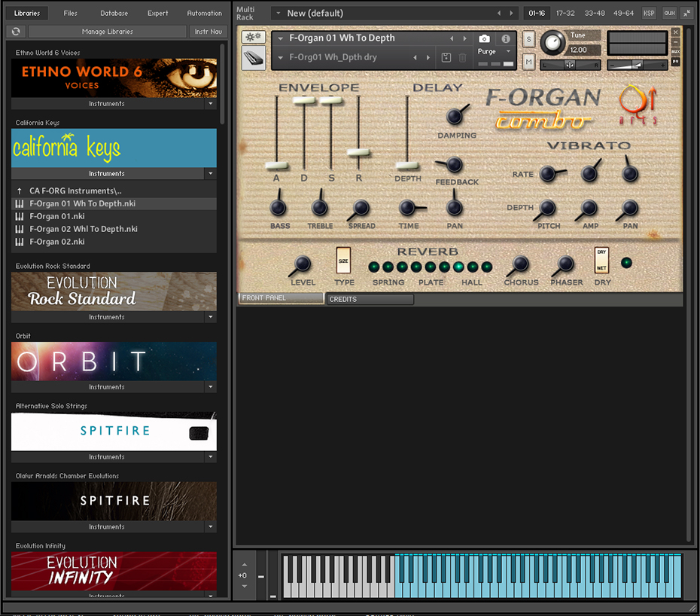Image resolution: width=700 pixels, height=616 pixels.
Task: Expand Orbit Instruments dropdown arrow
Action: tap(211, 387)
